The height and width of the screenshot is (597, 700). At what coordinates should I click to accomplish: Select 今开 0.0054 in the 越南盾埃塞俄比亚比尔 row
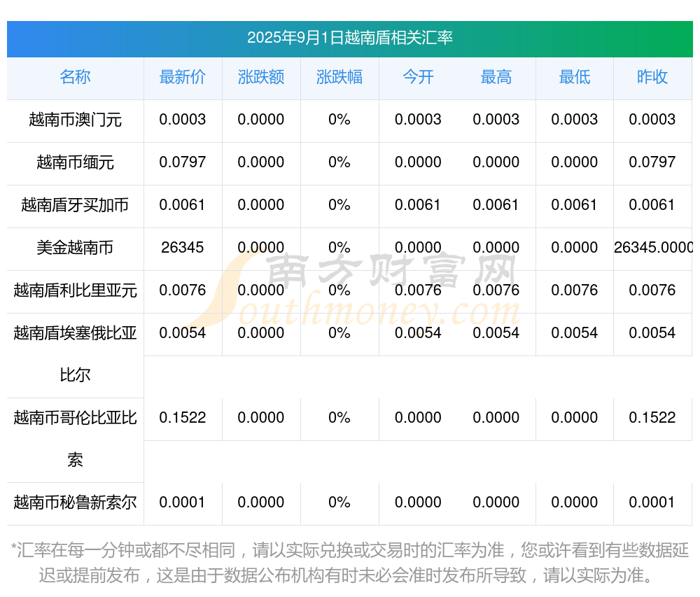418,333
